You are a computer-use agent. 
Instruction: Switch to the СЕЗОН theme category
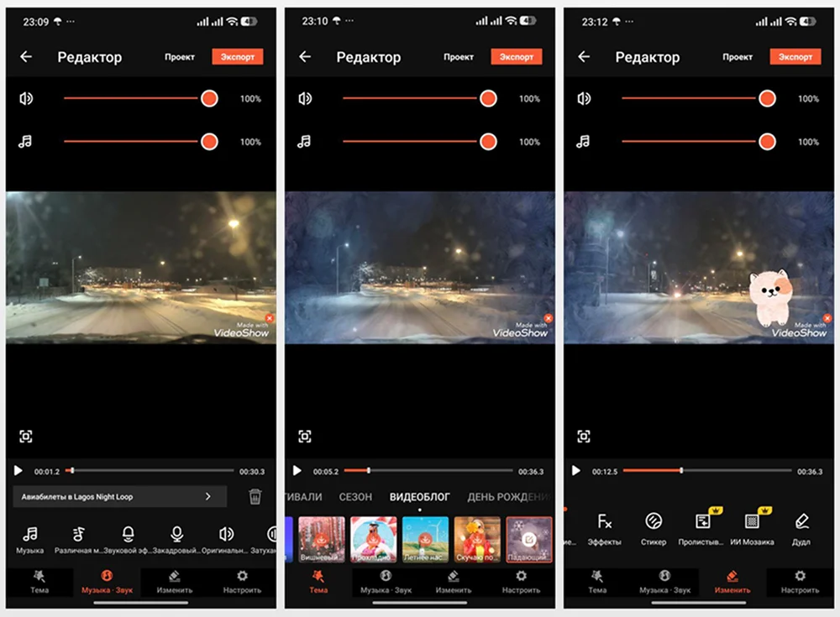[355, 497]
